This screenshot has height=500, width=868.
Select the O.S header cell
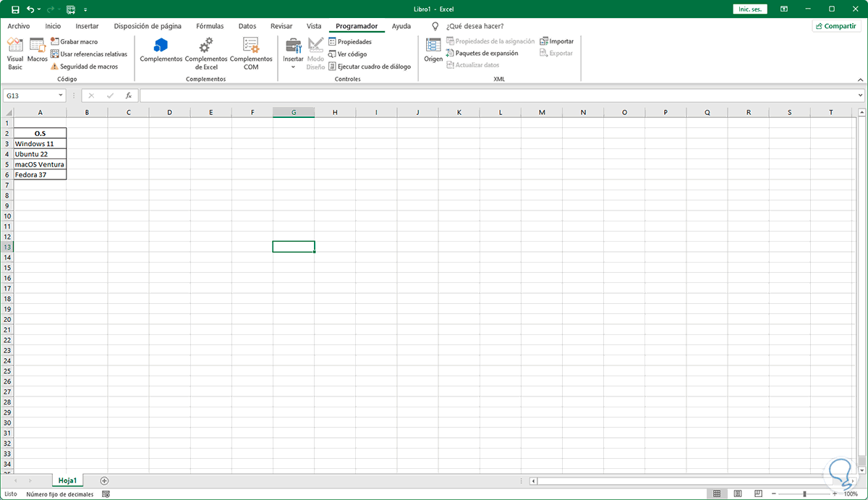pyautogui.click(x=40, y=133)
